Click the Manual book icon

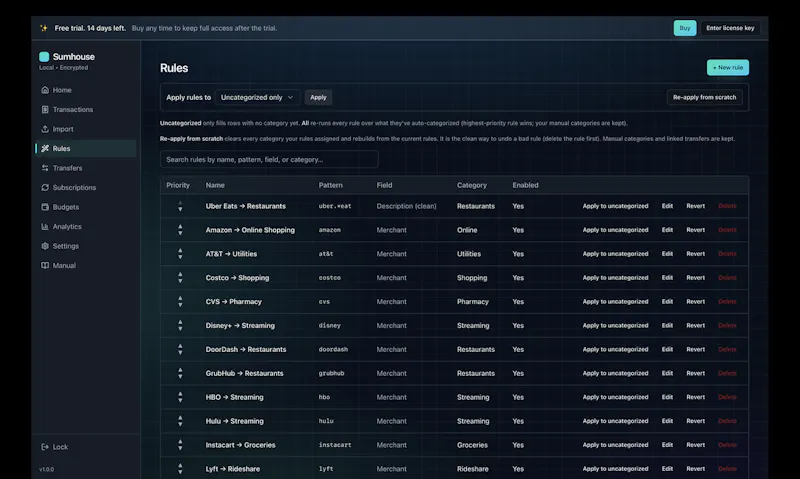[45, 265]
